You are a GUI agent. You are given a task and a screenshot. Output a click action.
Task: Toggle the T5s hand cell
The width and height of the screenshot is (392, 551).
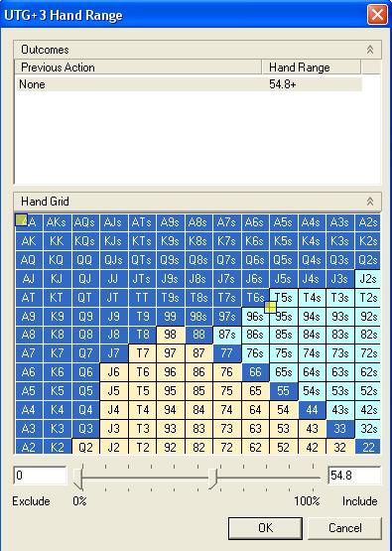(x=284, y=298)
